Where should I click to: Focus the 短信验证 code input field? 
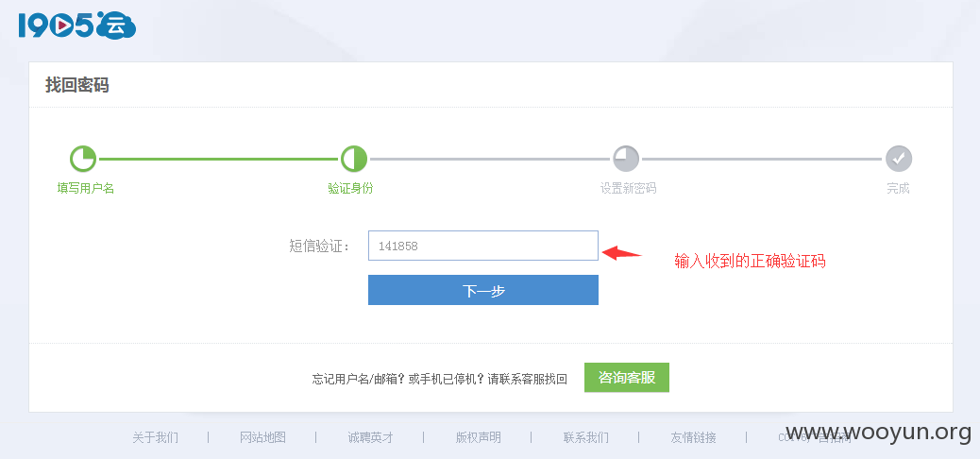pyautogui.click(x=483, y=246)
